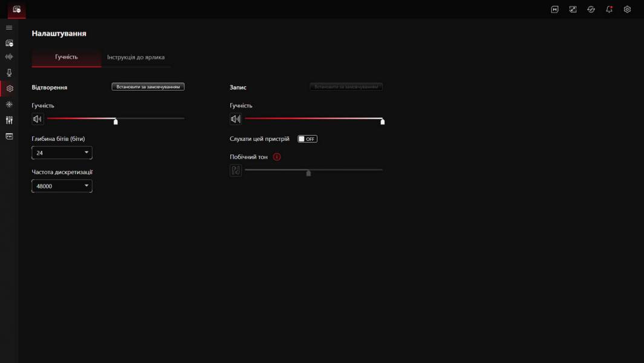This screenshot has width=644, height=363.
Task: Switch to the Інструкція до ярлика tab
Action: tap(136, 57)
